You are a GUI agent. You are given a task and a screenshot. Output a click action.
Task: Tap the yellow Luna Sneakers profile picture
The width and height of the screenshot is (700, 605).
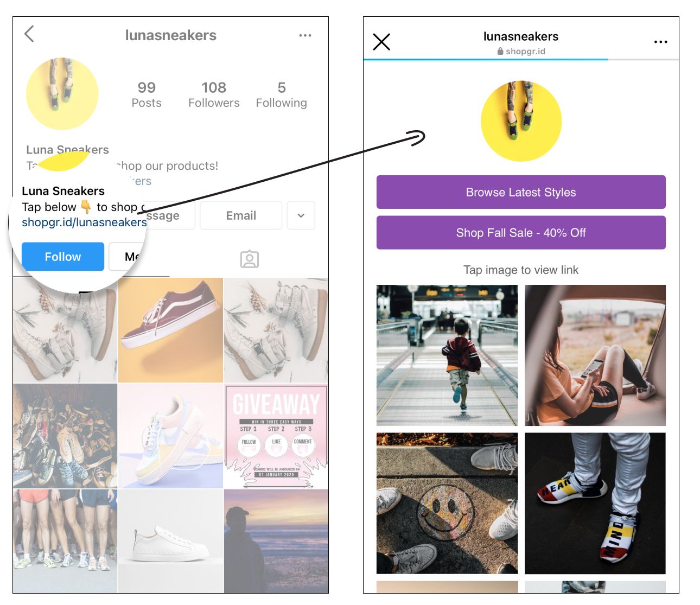coord(62,94)
